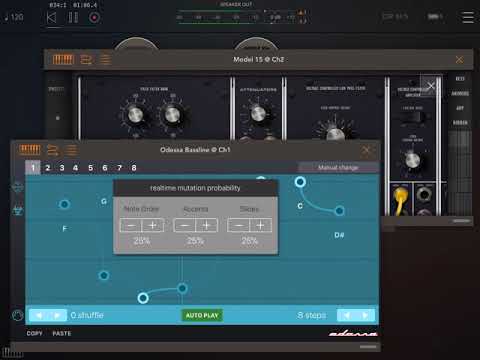The width and height of the screenshot is (480, 360).
Task: Tap the empty patch jack beside yellow cable
Action: pyautogui.click(x=423, y=194)
